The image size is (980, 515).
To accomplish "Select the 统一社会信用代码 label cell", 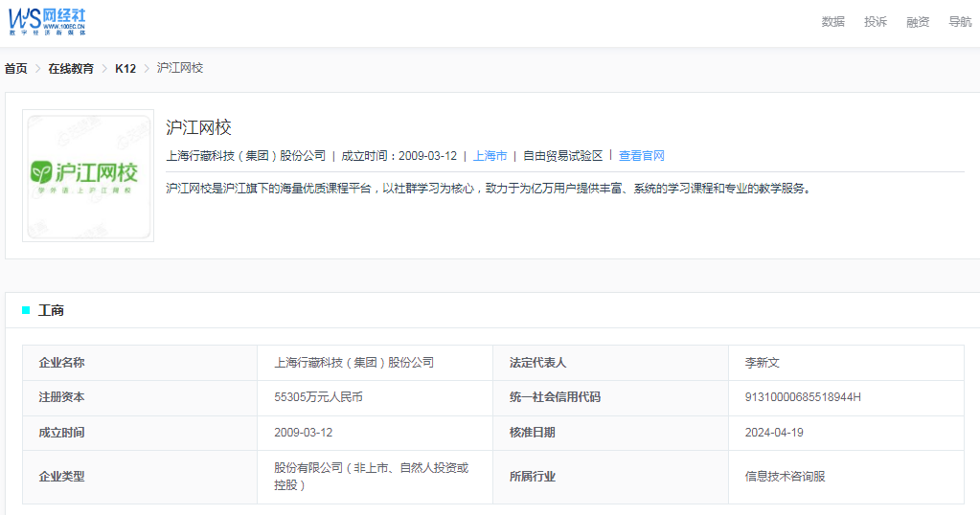I will click(610, 397).
